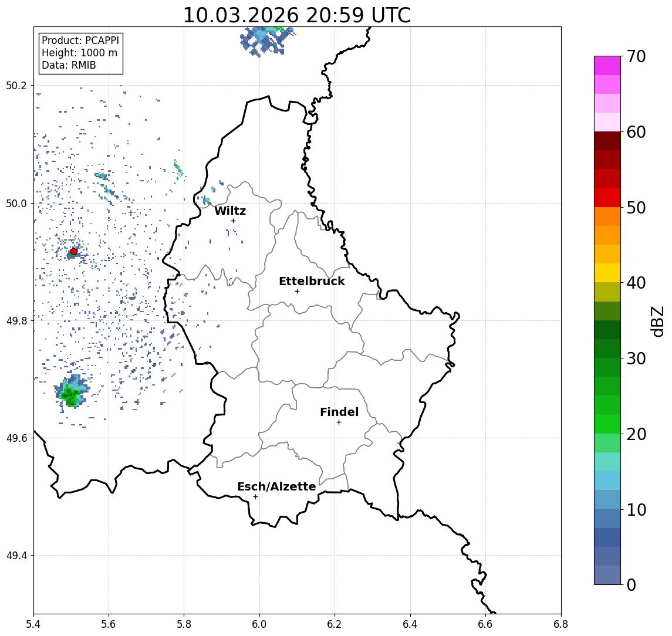Select the Wiltz city label
The width and height of the screenshot is (672, 636).
pyautogui.click(x=229, y=211)
